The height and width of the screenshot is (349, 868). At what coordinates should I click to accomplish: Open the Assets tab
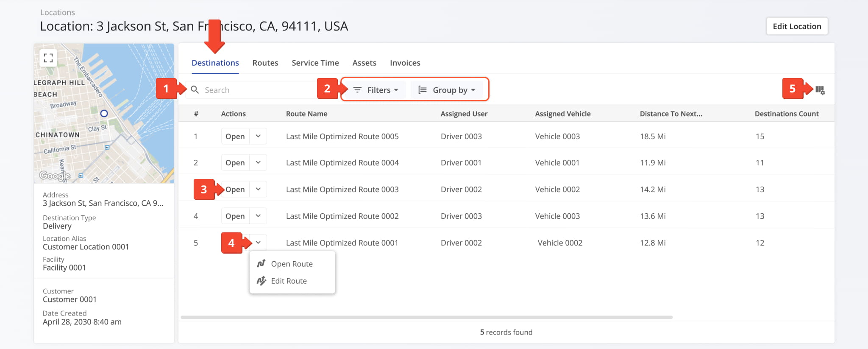[364, 63]
